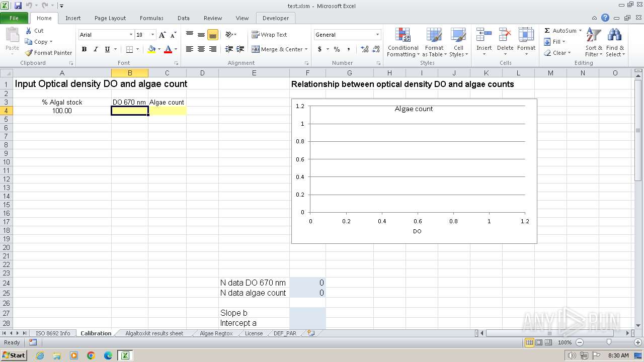Image resolution: width=644 pixels, height=362 pixels.
Task: Toggle Center horizontal alignment
Action: pyautogui.click(x=201, y=49)
